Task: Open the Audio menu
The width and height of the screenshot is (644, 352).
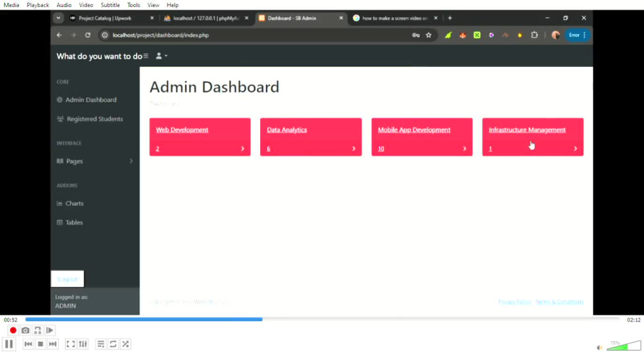Action: click(x=64, y=5)
